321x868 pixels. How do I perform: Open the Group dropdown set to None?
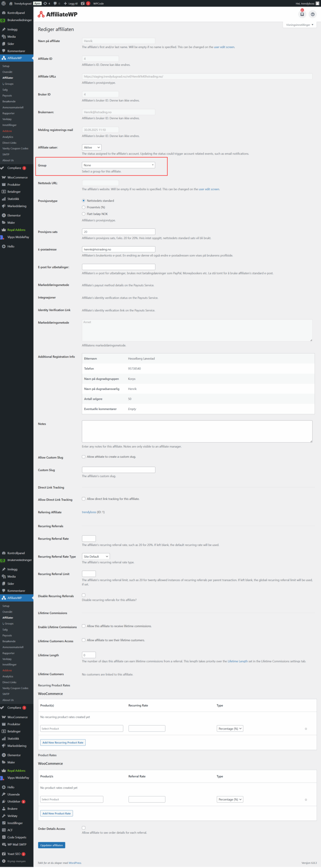point(118,165)
